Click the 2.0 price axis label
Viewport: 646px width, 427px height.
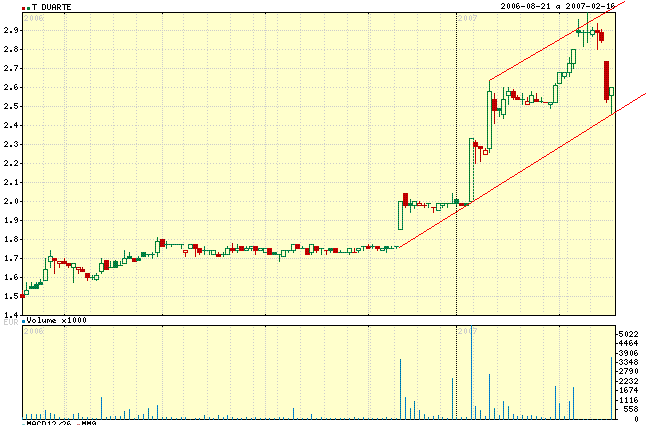pyautogui.click(x=10, y=201)
